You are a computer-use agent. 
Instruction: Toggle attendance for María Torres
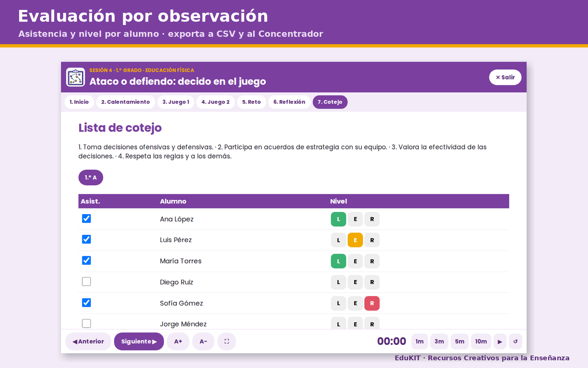(x=86, y=261)
